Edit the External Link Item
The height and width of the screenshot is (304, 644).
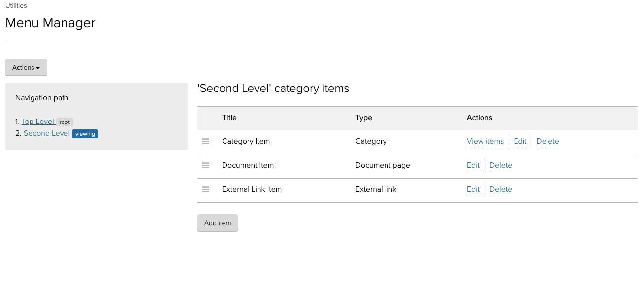coord(473,189)
